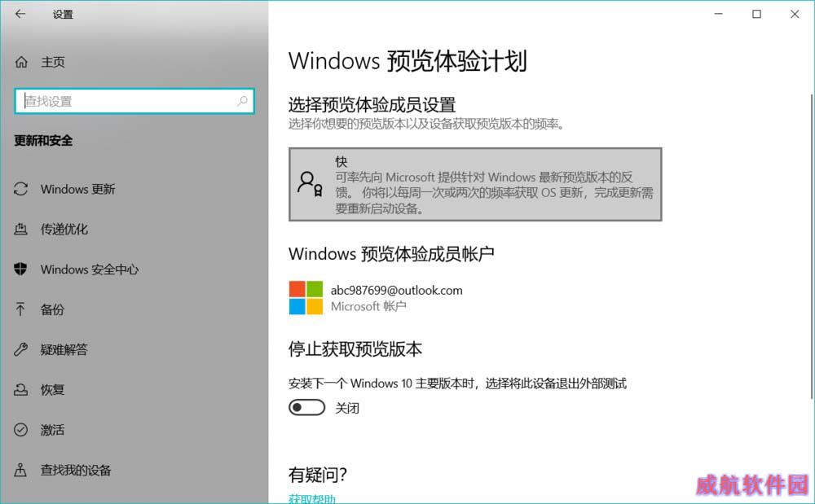Image resolution: width=815 pixels, height=504 pixels.
Task: Open 疑难解答 wrench icon
Action: (21, 349)
